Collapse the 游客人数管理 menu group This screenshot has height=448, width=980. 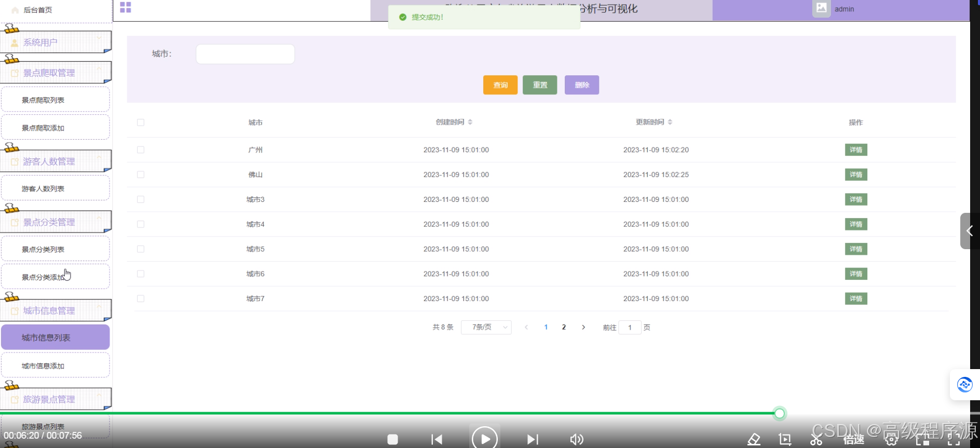56,161
